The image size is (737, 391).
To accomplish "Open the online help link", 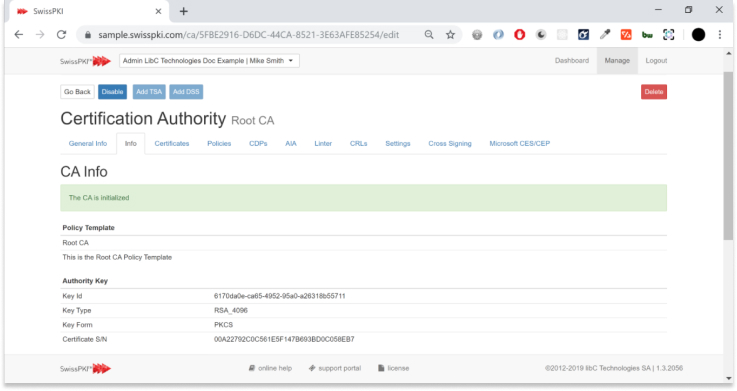I will [270, 368].
